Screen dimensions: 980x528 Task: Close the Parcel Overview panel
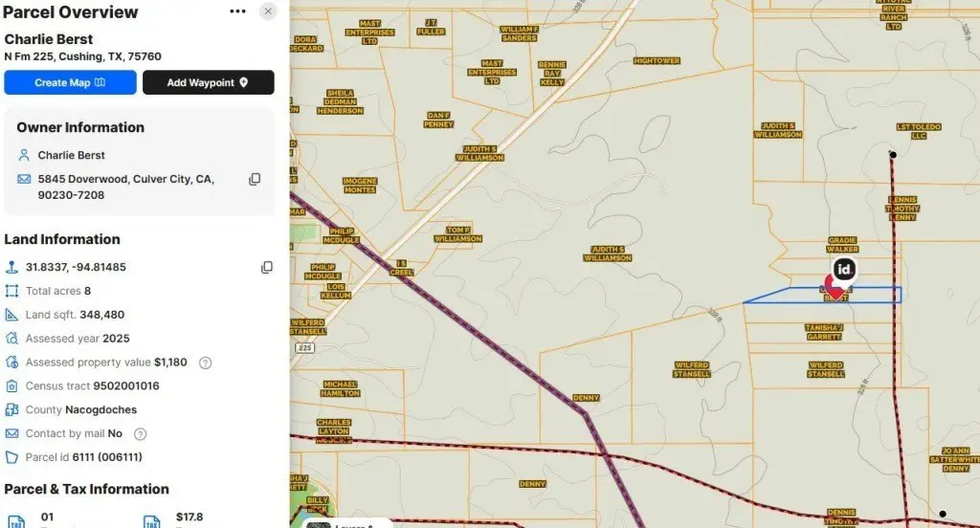coord(268,11)
